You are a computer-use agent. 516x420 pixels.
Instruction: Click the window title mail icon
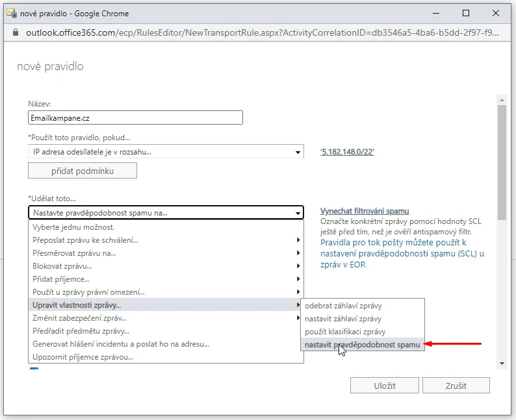(12, 14)
